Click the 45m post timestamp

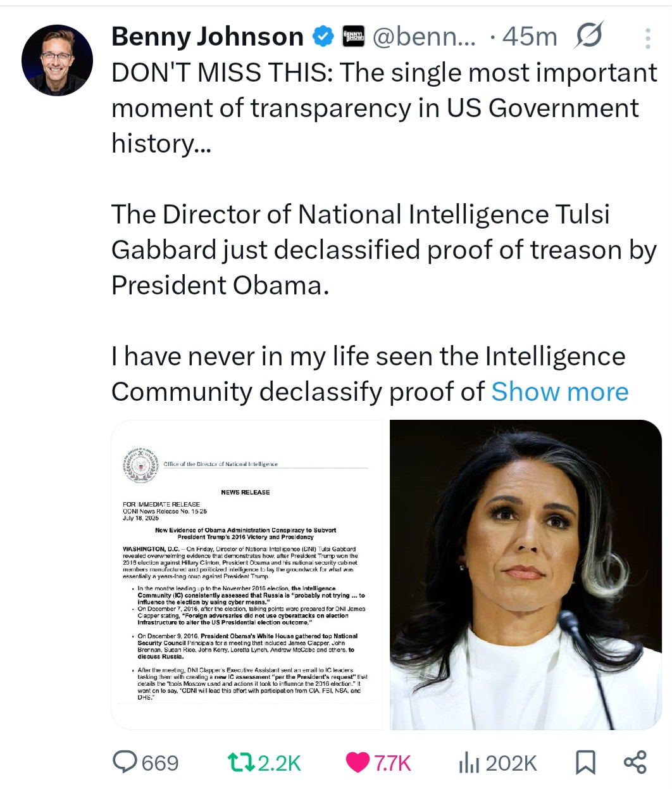[529, 37]
